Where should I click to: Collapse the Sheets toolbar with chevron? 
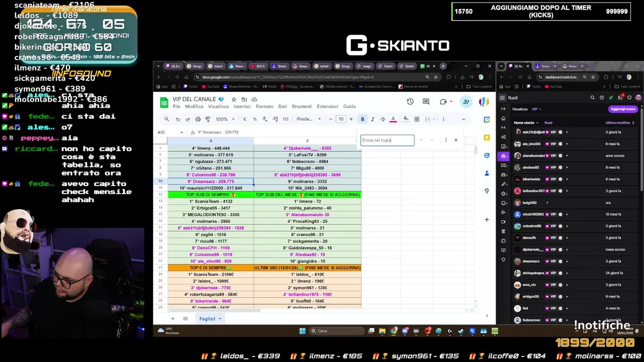[x=463, y=119]
